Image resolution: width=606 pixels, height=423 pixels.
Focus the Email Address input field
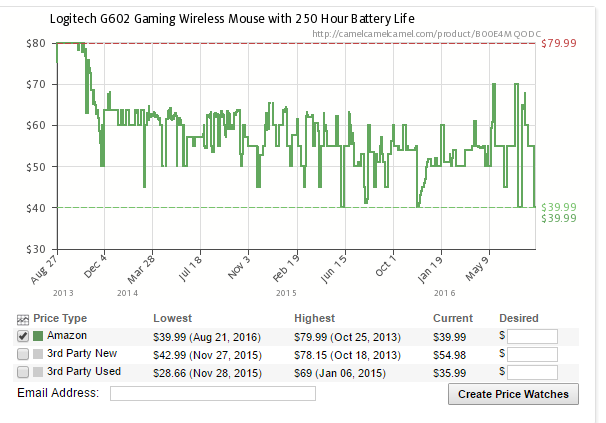(212, 394)
